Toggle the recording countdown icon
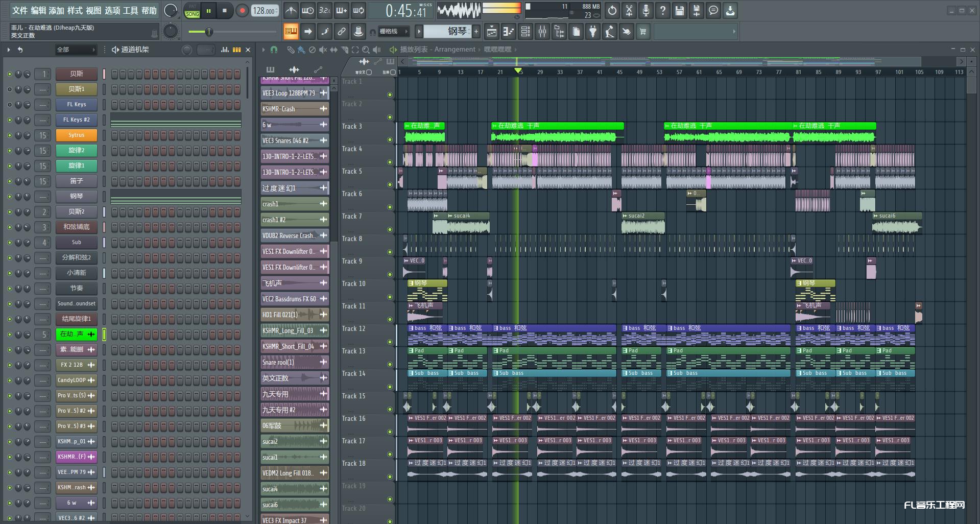The height and width of the screenshot is (524, 980). pyautogui.click(x=324, y=10)
